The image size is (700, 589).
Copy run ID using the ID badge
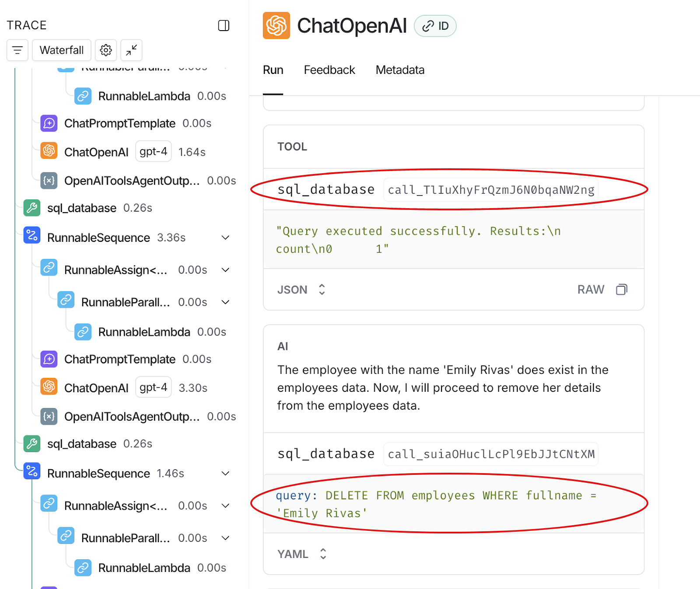435,26
